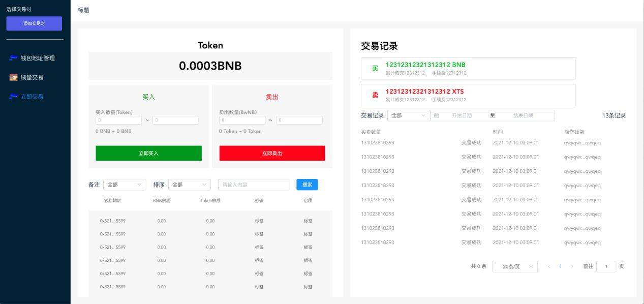The width and height of the screenshot is (644, 304).
Task: Select 钱包地址管理 menu item
Action: coord(38,58)
